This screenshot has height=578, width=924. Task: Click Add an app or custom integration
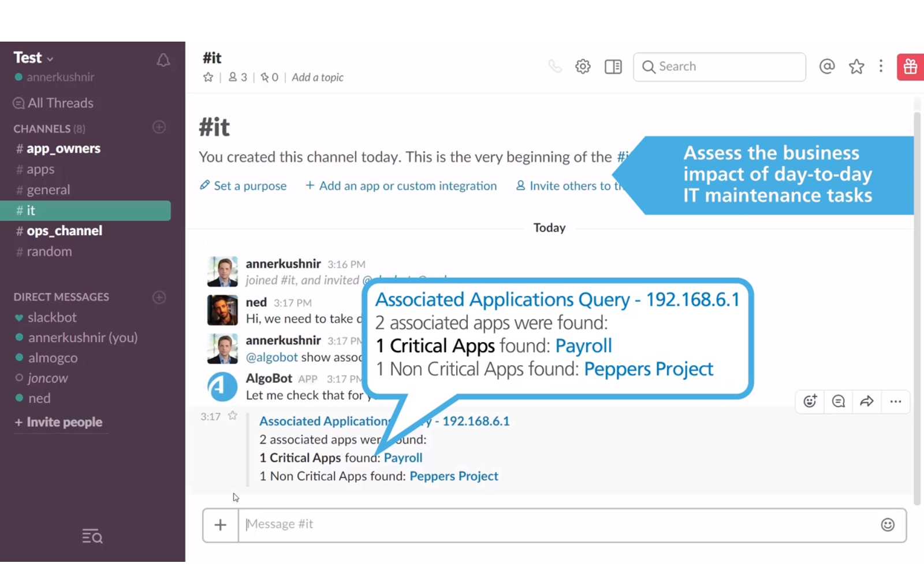pyautogui.click(x=401, y=186)
